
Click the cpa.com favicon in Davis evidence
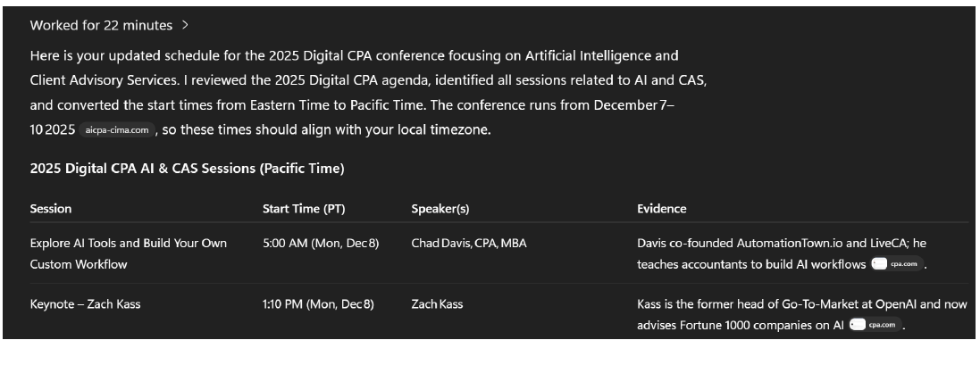[880, 264]
